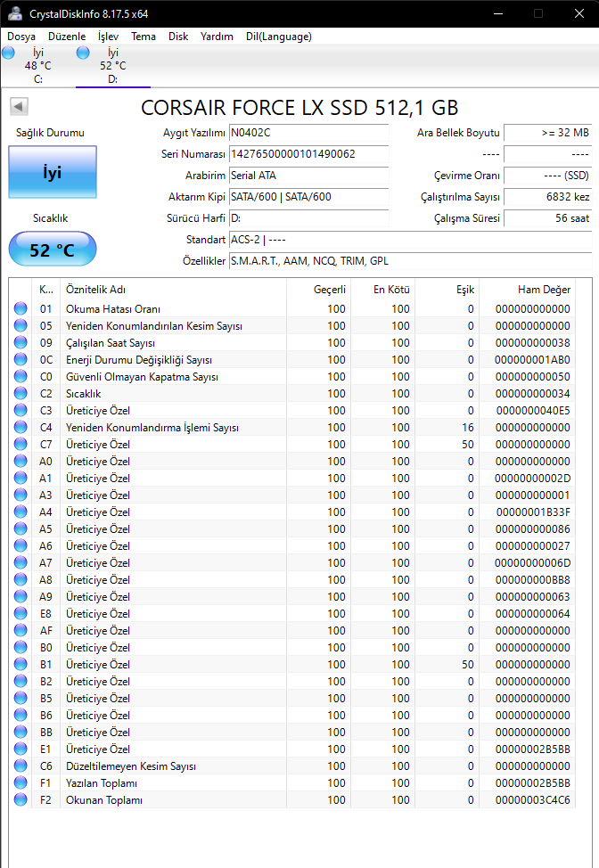Click the CrystalDiskInfo title bar icon

[x=15, y=14]
